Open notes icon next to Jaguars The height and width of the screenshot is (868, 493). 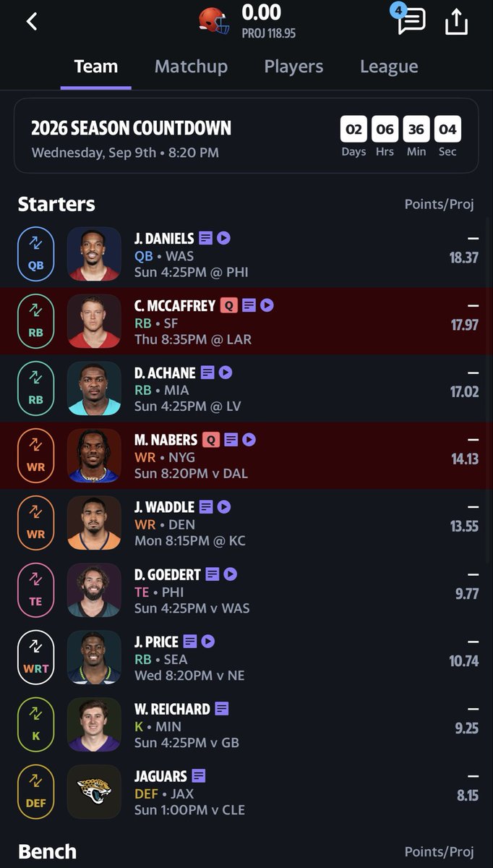pyautogui.click(x=198, y=776)
